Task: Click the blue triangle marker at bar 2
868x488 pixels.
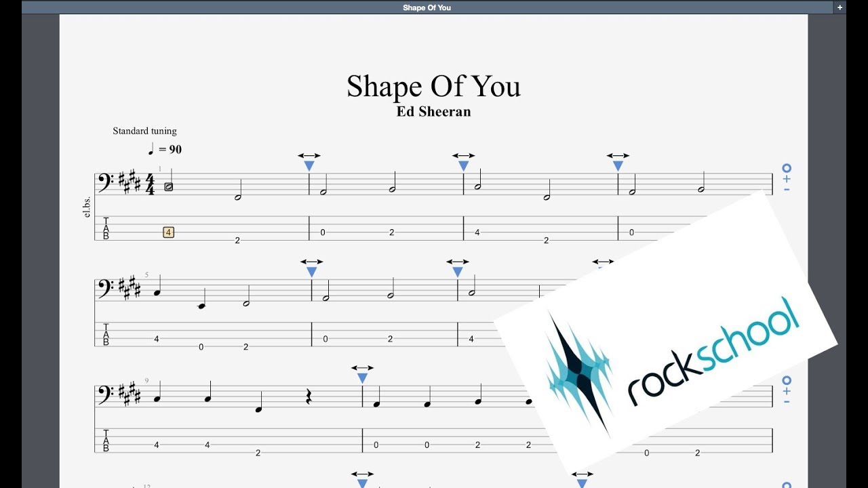Action: tap(309, 166)
